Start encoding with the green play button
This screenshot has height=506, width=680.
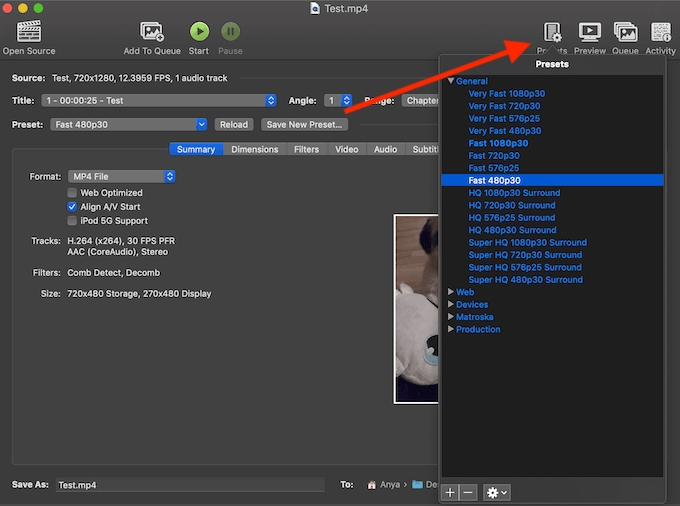[x=199, y=32]
